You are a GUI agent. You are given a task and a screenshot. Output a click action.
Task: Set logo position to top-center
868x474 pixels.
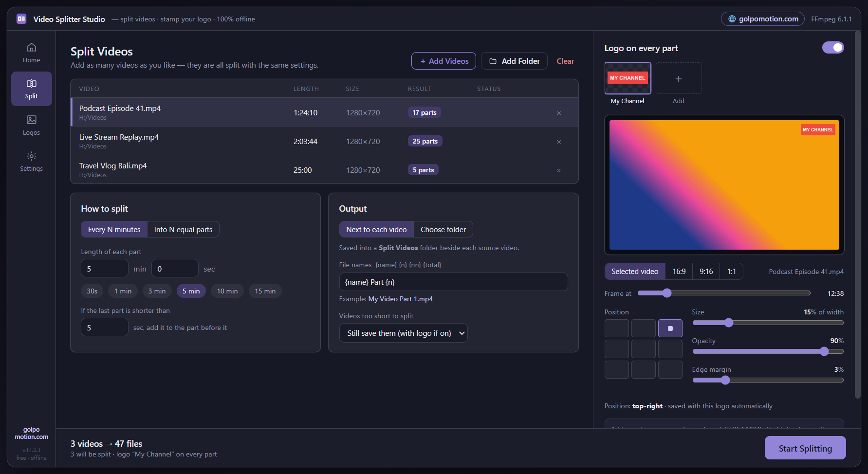[x=644, y=328]
